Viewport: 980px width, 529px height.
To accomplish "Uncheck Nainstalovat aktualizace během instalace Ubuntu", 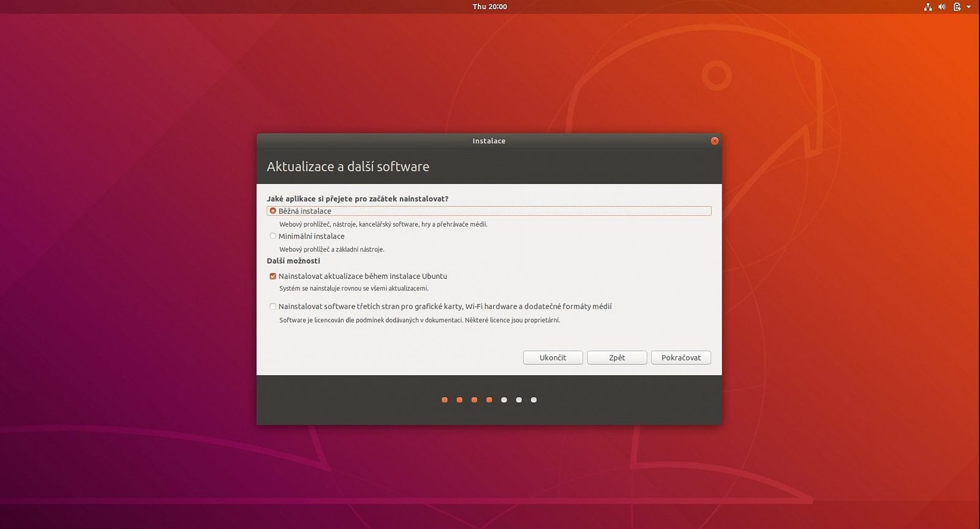I will (273, 276).
